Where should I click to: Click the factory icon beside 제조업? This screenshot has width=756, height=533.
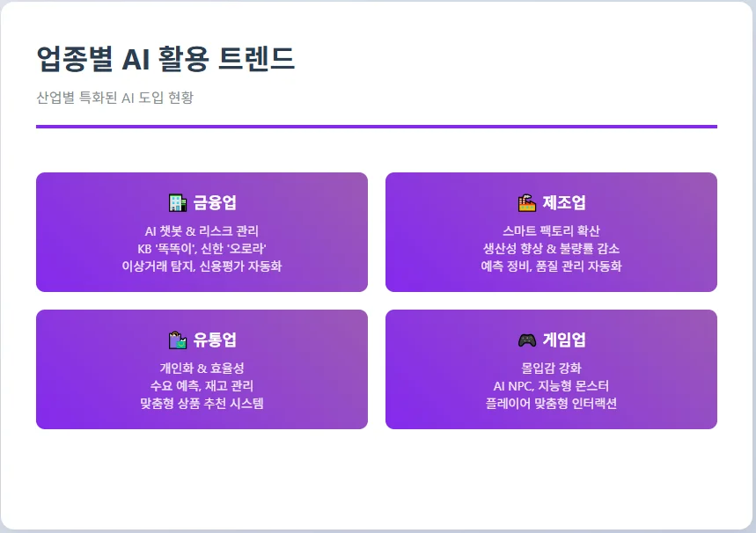[527, 203]
